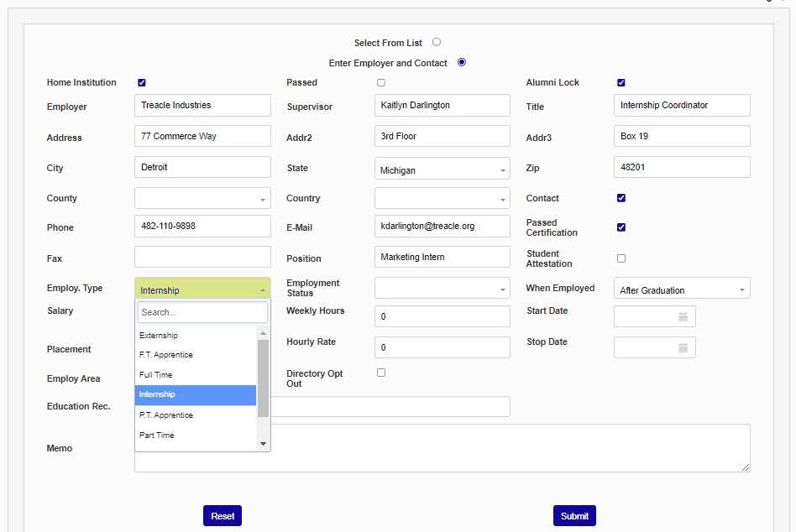Image resolution: width=796 pixels, height=532 pixels.
Task: Check the Passed checkbox
Action: (381, 83)
